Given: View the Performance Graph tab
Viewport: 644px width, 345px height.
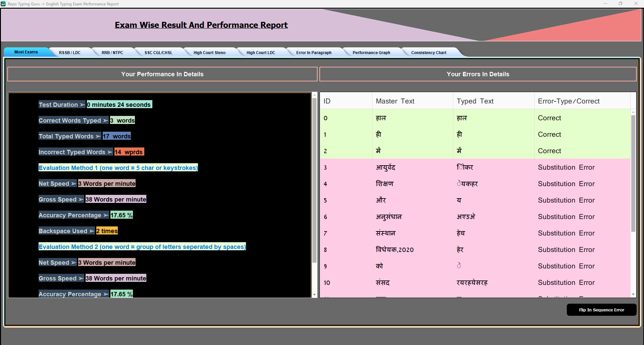Looking at the screenshot, I should click(x=371, y=53).
